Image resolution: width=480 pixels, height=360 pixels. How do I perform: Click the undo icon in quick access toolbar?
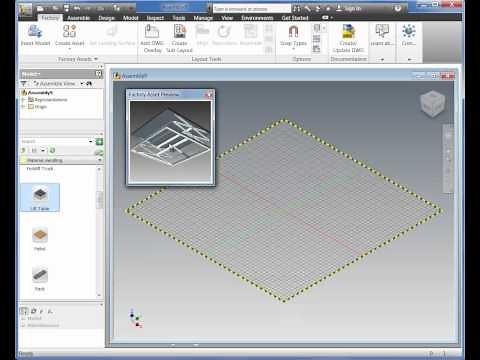[x=77, y=8]
